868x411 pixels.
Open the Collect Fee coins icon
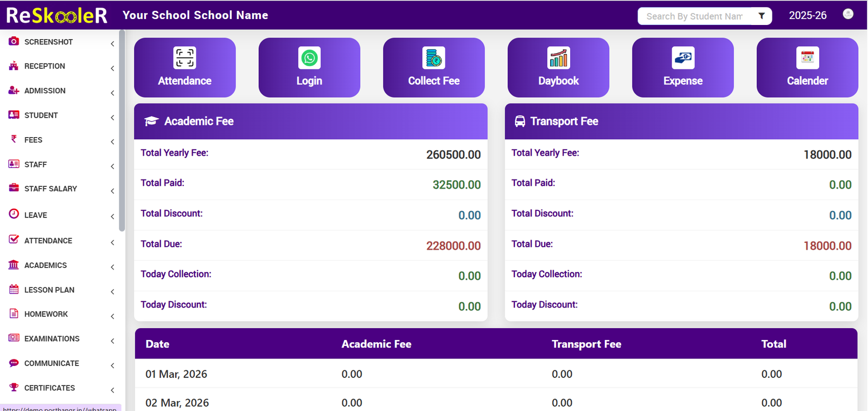pos(433,58)
